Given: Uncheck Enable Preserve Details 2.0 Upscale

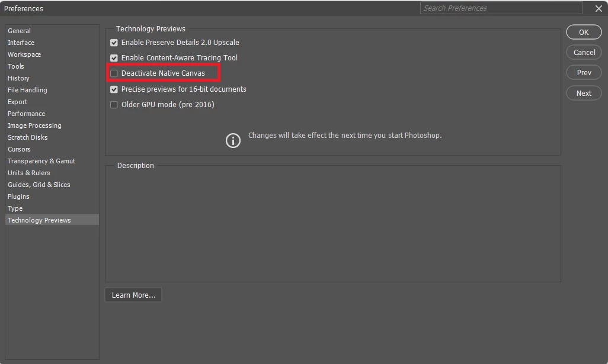Looking at the screenshot, I should coord(114,43).
